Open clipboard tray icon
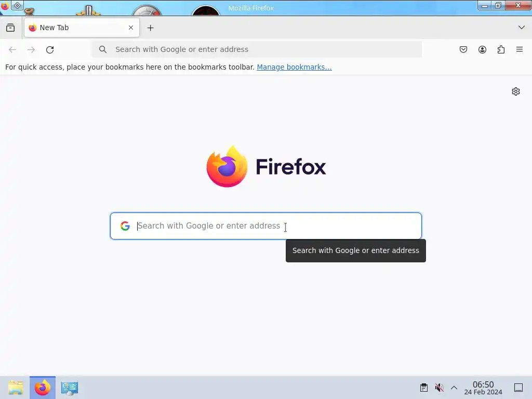The height and width of the screenshot is (399, 532). tap(424, 388)
